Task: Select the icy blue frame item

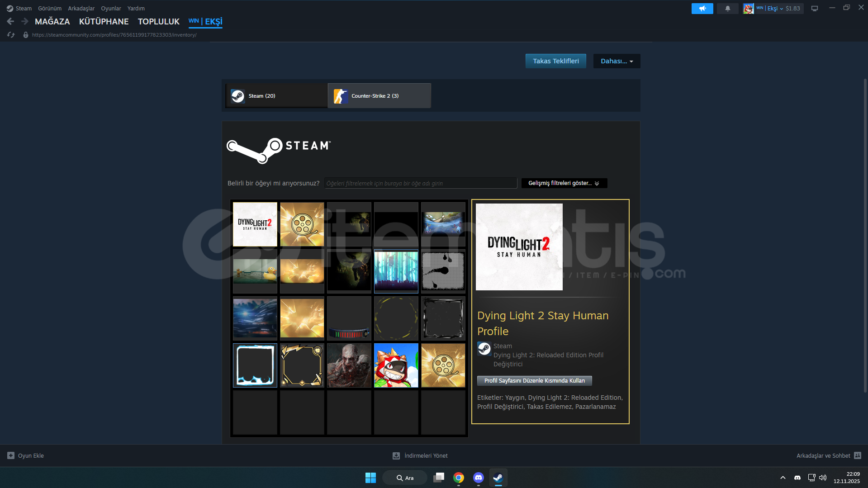Action: pyautogui.click(x=255, y=365)
